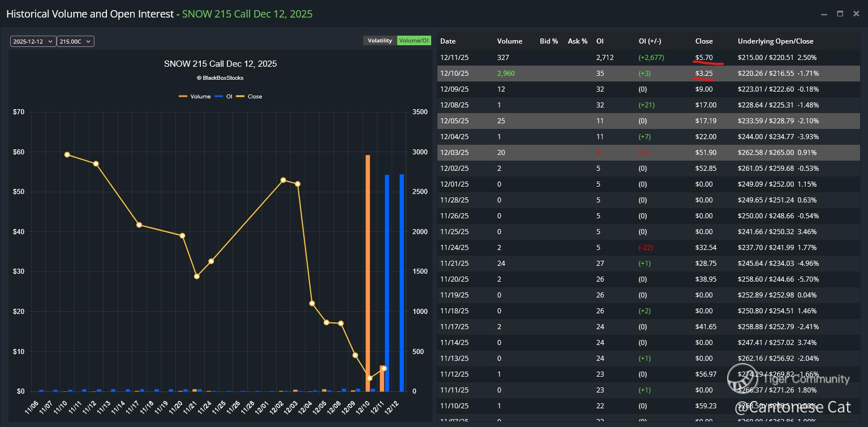Screen dimensions: 868x427
Task: Click the tall orange volume bar for 12/10
Action: point(368,271)
